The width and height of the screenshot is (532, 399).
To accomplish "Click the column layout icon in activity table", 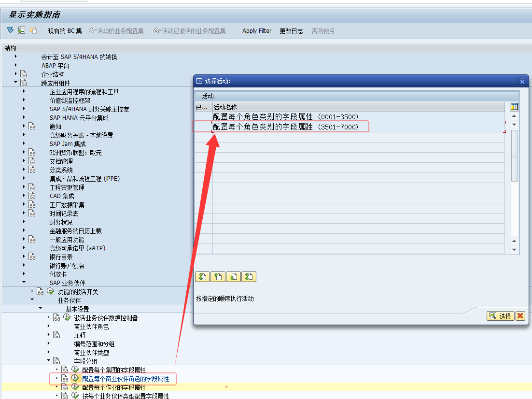I will pos(514,107).
